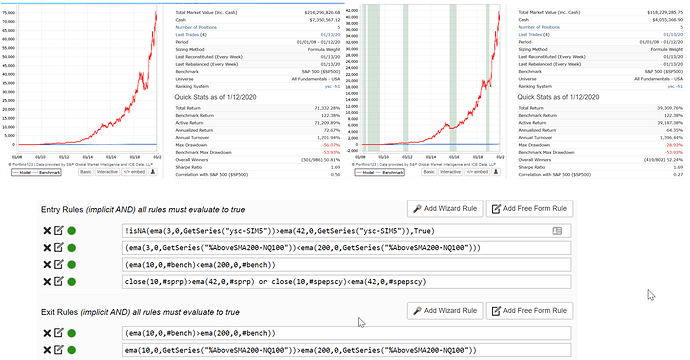Click left Max Drawdown value -56.07%
Image resolution: width=690 pixels, height=360 pixels.
click(x=331, y=145)
